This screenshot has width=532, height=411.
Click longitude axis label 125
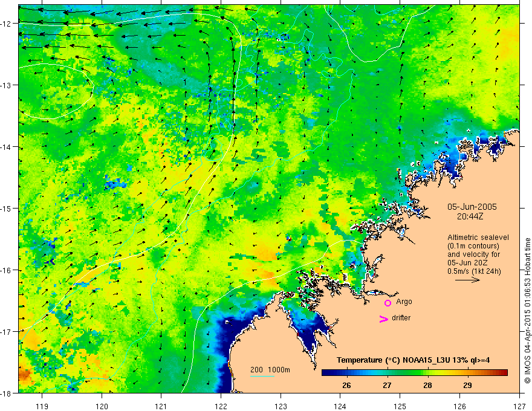click(400, 406)
